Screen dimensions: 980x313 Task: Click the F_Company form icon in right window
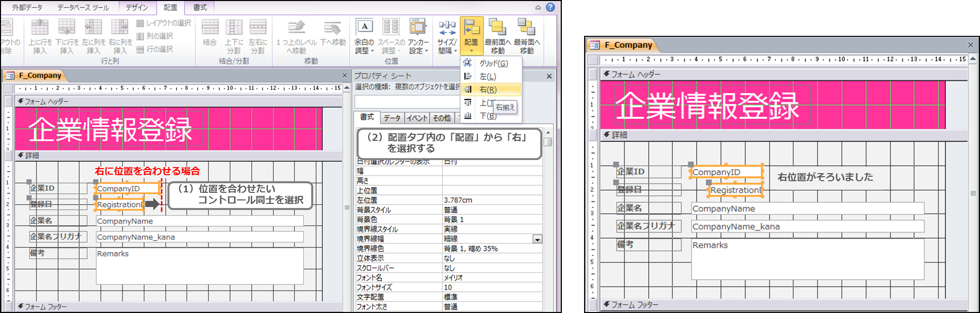click(595, 45)
